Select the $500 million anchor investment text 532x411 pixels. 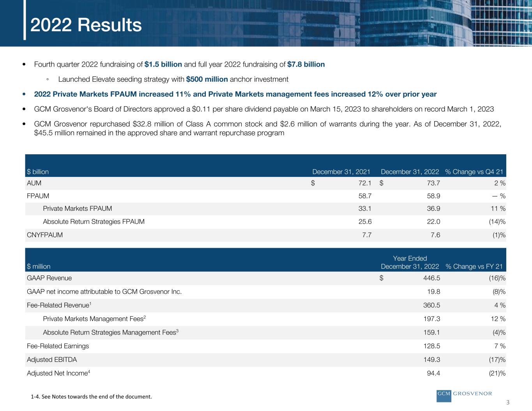coord(207,79)
